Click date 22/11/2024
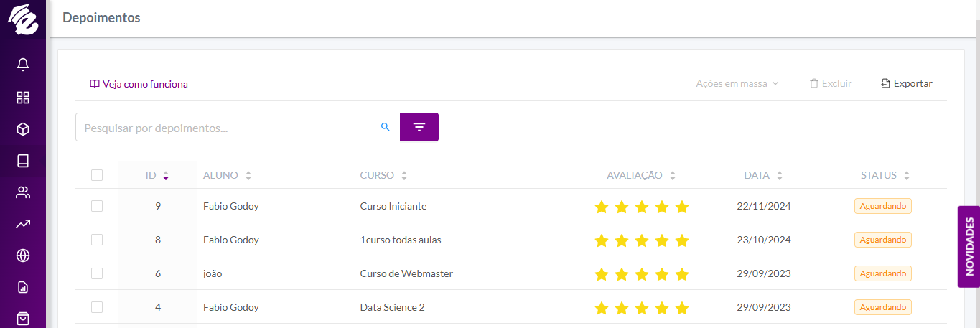This screenshot has width=980, height=328. 764,206
